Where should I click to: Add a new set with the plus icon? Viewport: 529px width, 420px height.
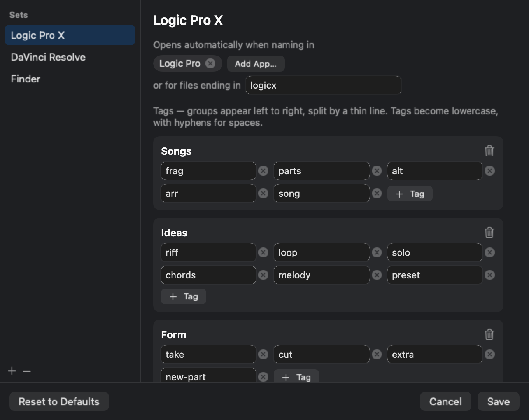(x=12, y=371)
